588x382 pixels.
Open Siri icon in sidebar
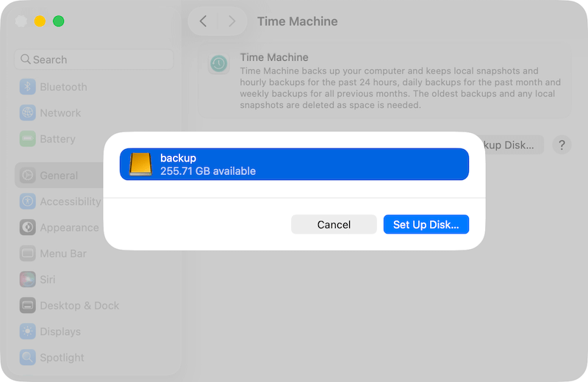27,279
